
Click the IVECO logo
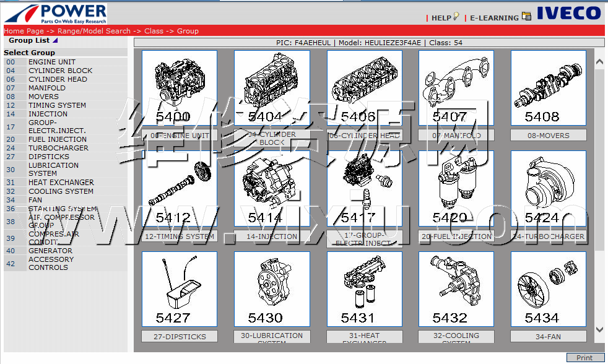pos(568,13)
